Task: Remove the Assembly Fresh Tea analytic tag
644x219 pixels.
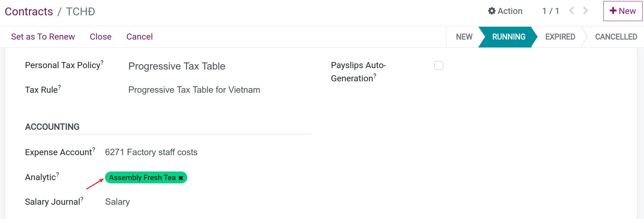Action: click(181, 177)
